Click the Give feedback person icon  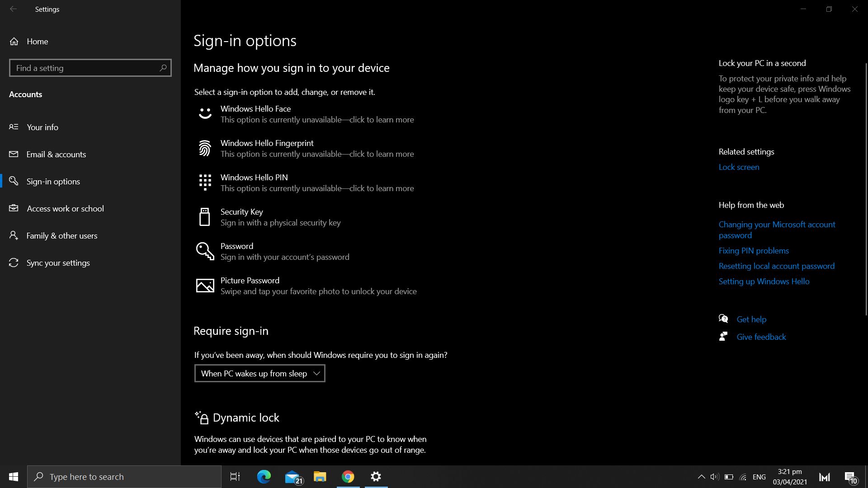pyautogui.click(x=723, y=337)
